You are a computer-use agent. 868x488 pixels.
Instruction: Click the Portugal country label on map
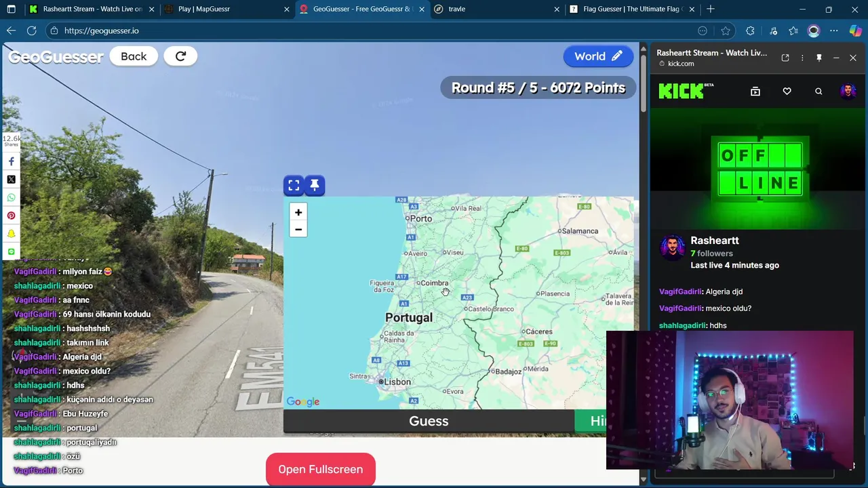click(409, 318)
